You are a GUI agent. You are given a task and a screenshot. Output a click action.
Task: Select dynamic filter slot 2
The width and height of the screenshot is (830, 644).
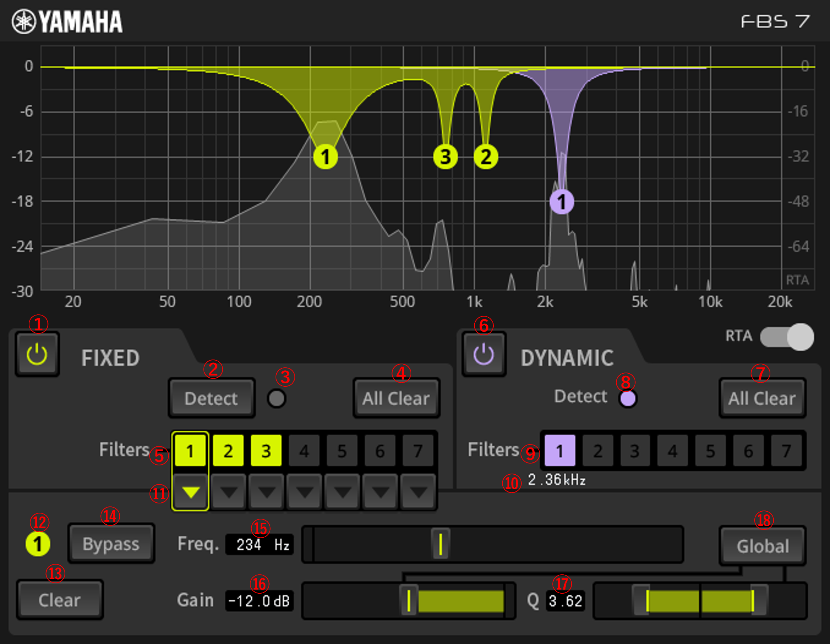coord(597,451)
